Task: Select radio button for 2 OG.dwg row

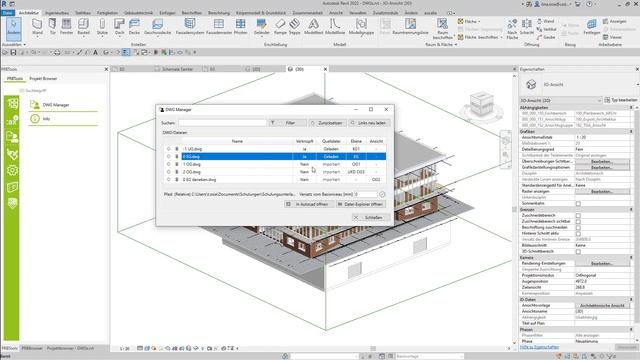Action: pyautogui.click(x=168, y=172)
